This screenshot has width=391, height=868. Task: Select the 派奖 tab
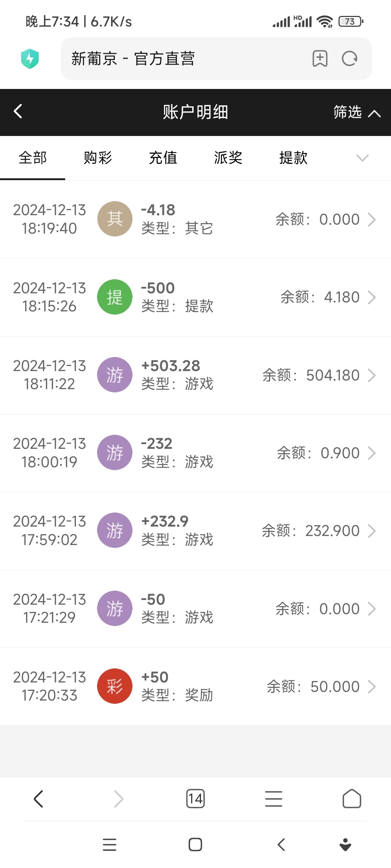[228, 158]
